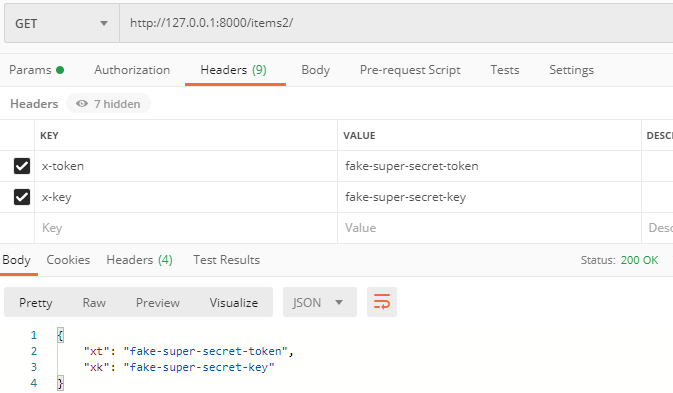Click the green Params indicator dot

point(60,70)
